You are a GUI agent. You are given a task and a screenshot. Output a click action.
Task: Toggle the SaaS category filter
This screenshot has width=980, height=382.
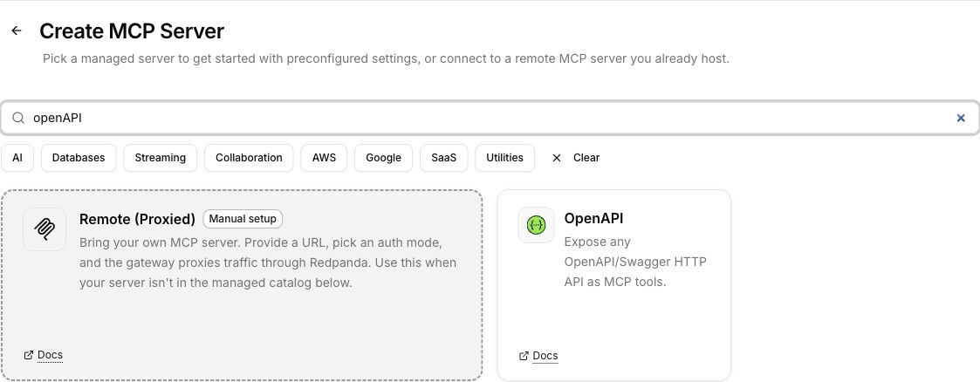444,158
